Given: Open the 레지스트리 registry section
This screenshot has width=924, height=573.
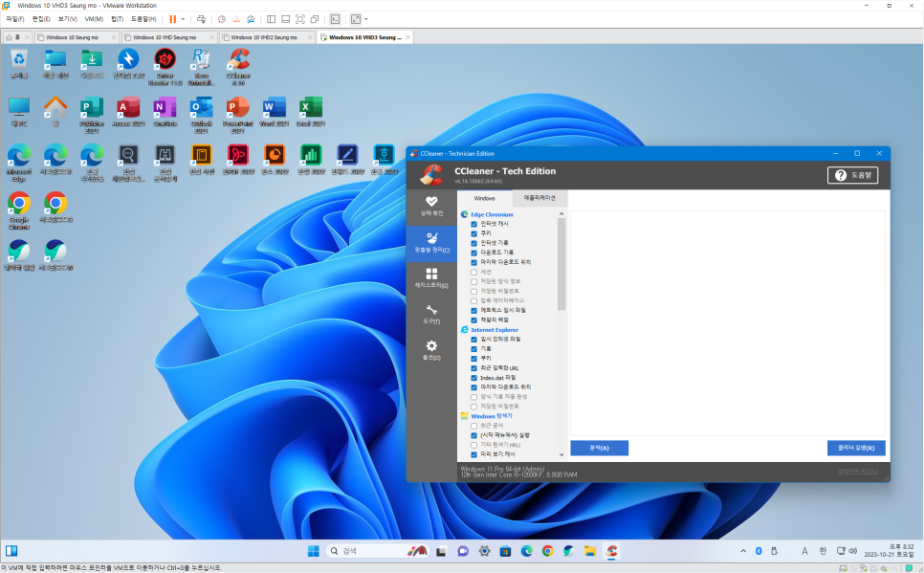Looking at the screenshot, I should pos(431,278).
